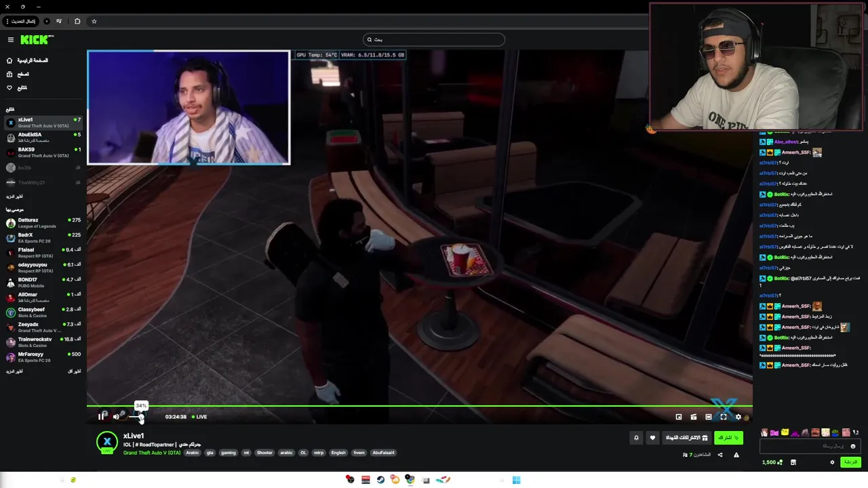Open Classybeef Slots & Casino channel
This screenshot has width=868, height=488.
coord(43,312)
